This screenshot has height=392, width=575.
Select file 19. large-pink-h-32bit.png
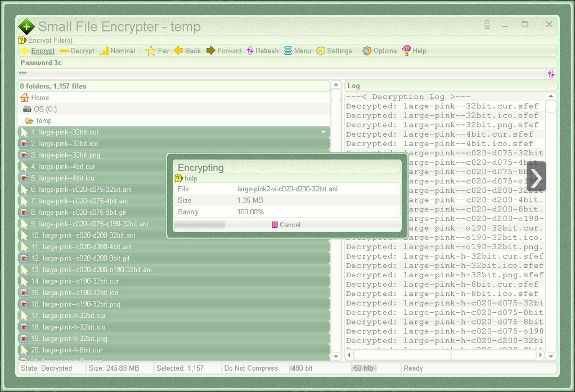coord(174,339)
